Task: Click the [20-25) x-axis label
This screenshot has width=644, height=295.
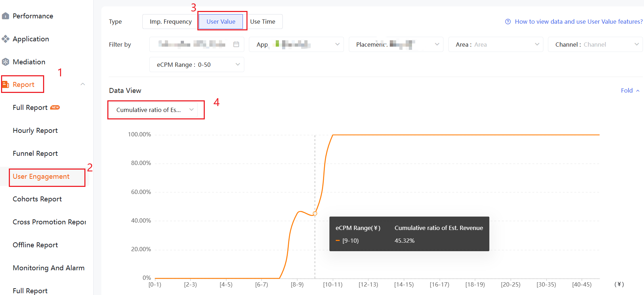Action: (x=511, y=284)
